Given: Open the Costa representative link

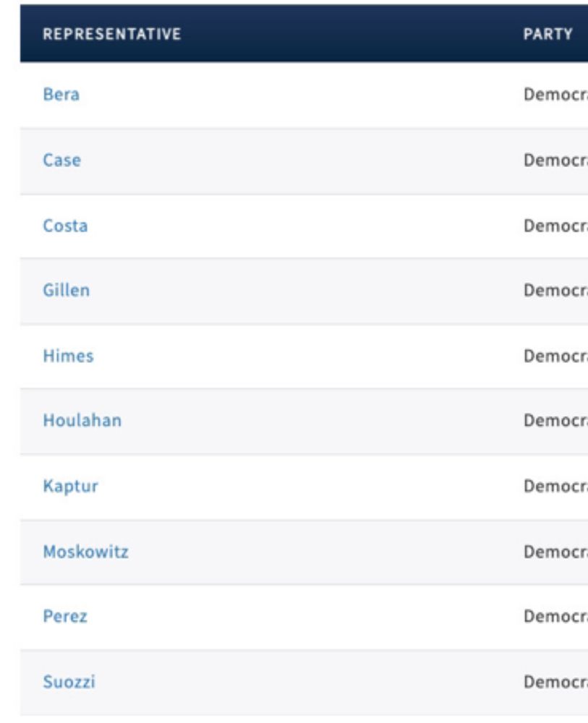Looking at the screenshot, I should click(65, 226).
